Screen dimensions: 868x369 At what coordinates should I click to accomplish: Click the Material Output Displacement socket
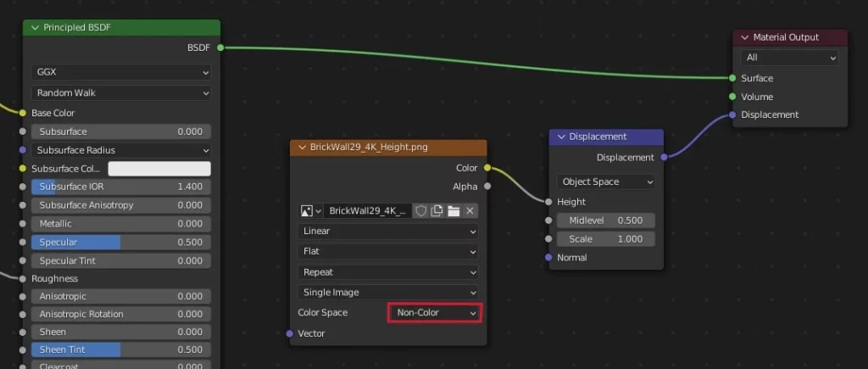tap(732, 115)
